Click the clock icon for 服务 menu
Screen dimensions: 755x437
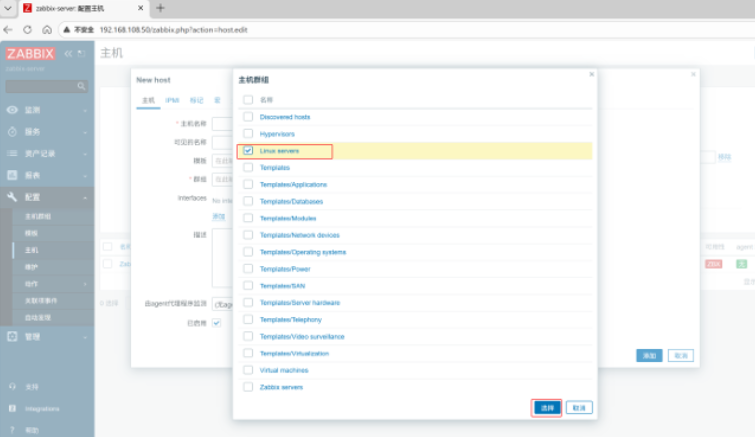[x=12, y=131]
